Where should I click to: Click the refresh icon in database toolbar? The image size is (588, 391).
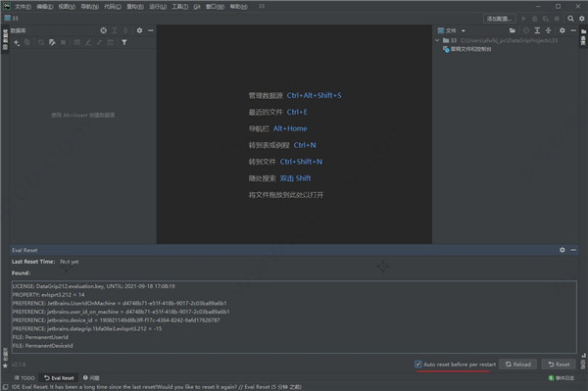coord(41,43)
